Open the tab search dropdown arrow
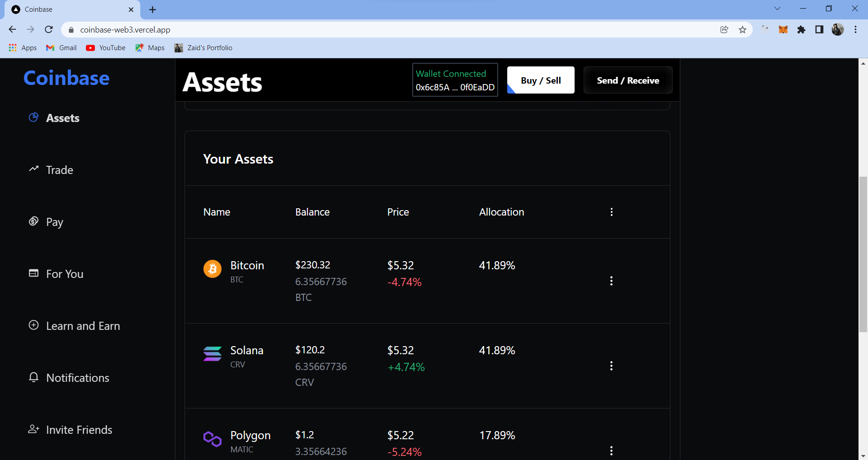The image size is (868, 460). [777, 9]
